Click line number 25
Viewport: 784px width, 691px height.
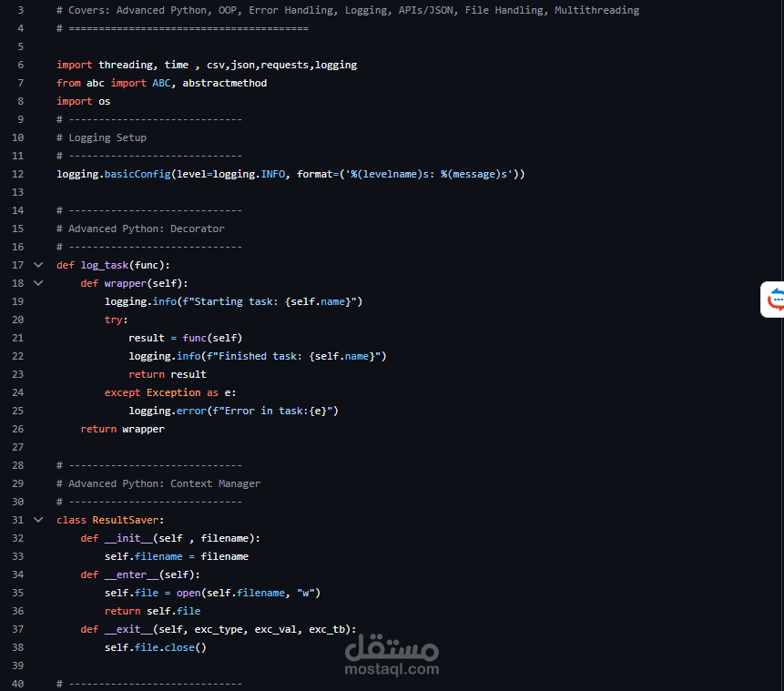(17, 411)
